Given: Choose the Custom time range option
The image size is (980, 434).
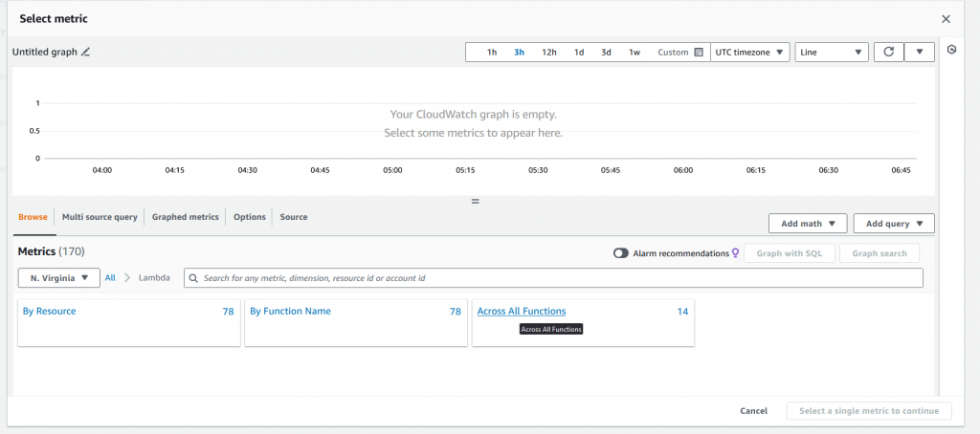Looking at the screenshot, I should tap(673, 53).
